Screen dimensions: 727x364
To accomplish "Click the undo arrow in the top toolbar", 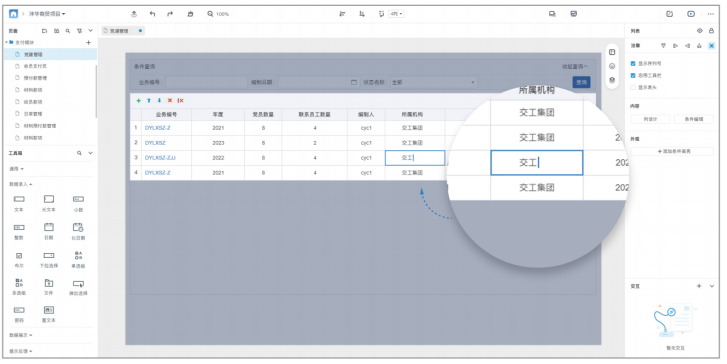I will [x=152, y=14].
